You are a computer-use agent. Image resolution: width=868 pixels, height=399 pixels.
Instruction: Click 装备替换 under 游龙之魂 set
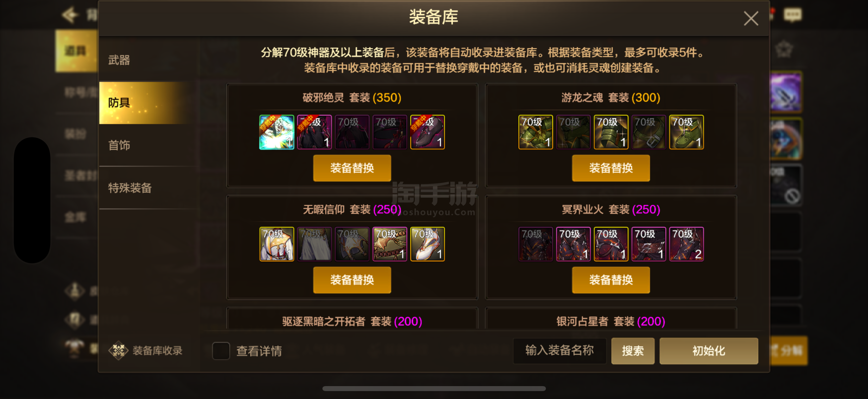[x=611, y=168]
